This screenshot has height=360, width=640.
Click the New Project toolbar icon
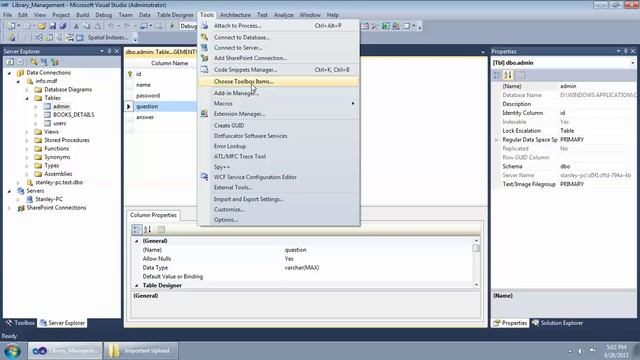point(10,26)
